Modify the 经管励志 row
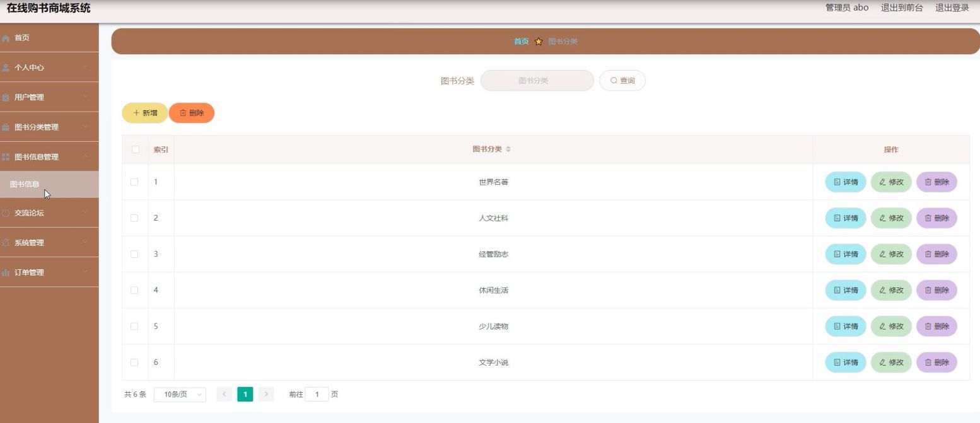The height and width of the screenshot is (423, 980). click(x=891, y=254)
